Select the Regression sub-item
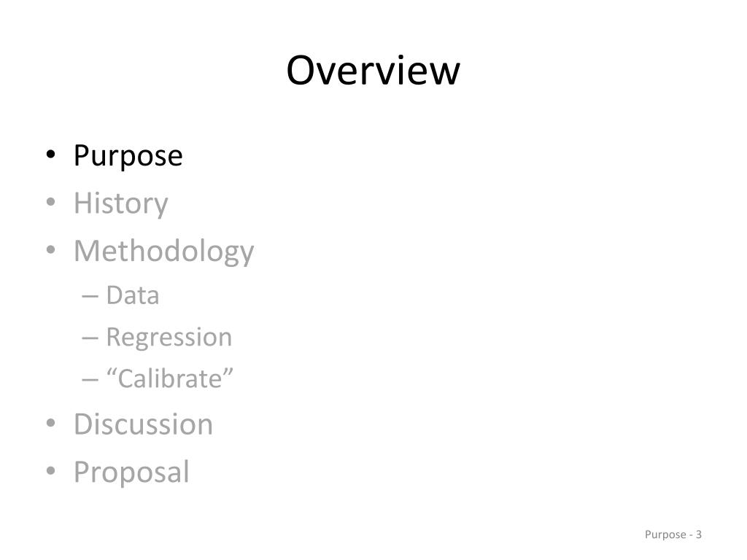 [x=169, y=338]
